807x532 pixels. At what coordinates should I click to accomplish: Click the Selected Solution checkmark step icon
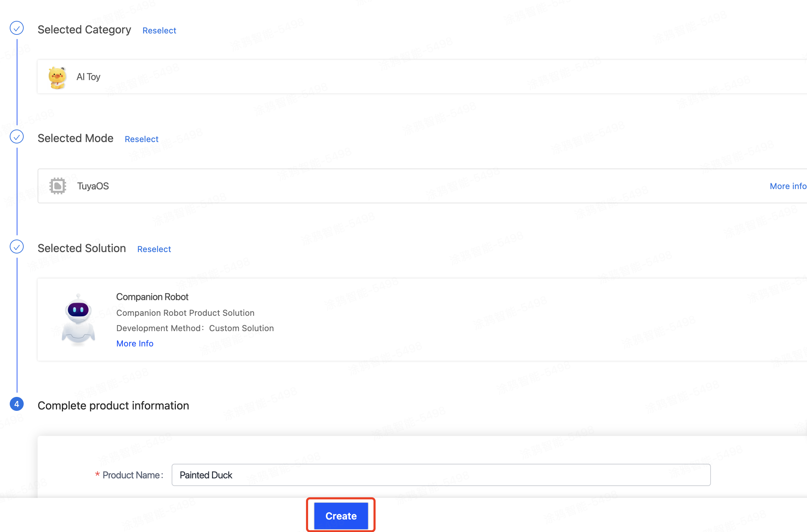(x=17, y=247)
